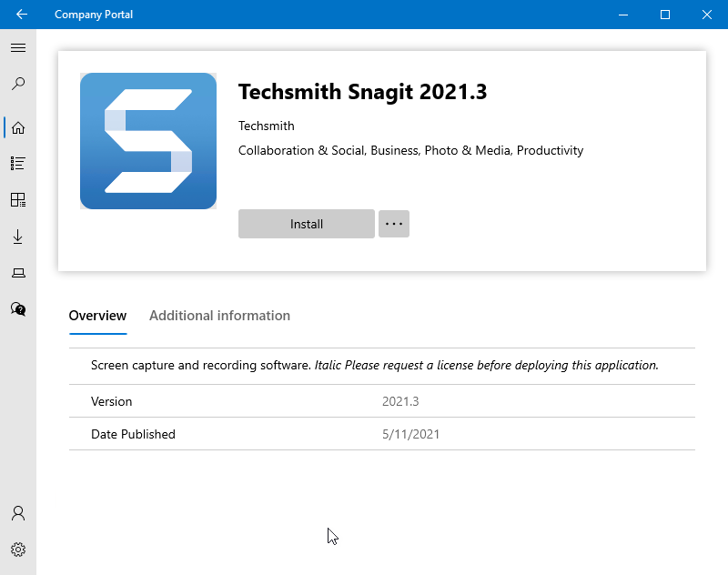Open Help & support chat icon

(x=18, y=309)
